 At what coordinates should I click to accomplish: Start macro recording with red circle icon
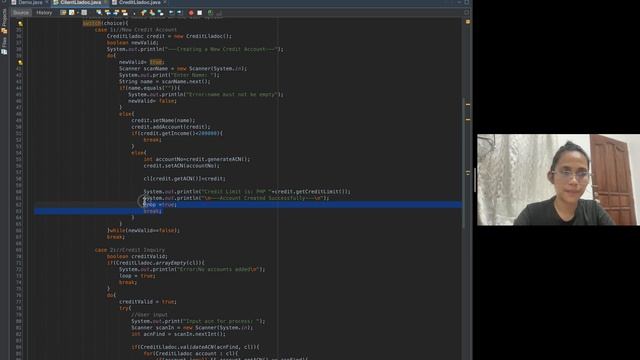coord(191,13)
